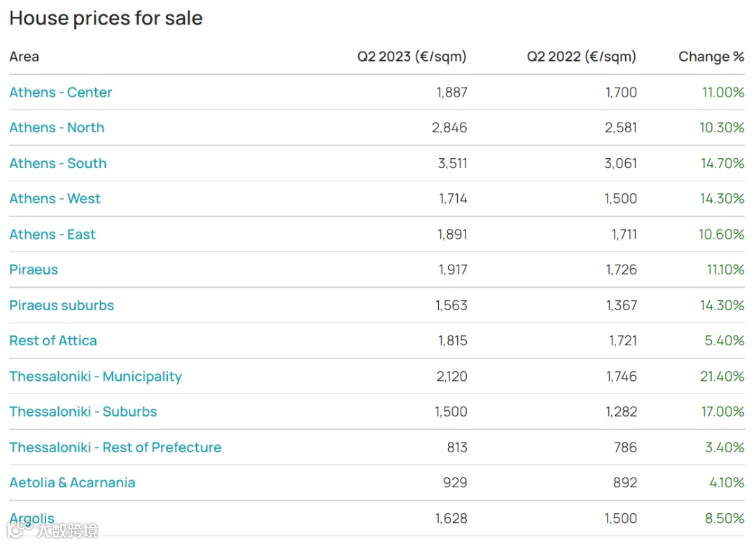Select the Athens - West link

[55, 199]
